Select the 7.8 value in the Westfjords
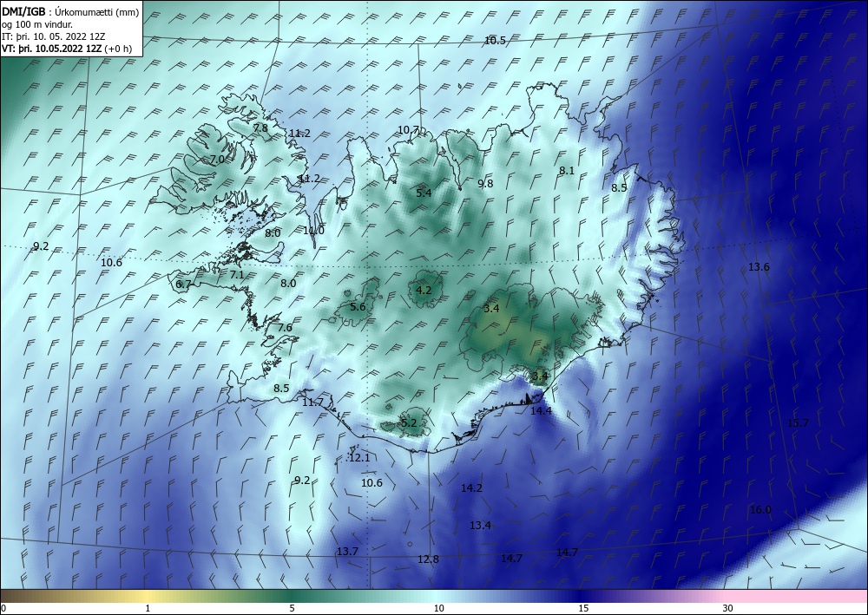The image size is (868, 615). coord(260,128)
